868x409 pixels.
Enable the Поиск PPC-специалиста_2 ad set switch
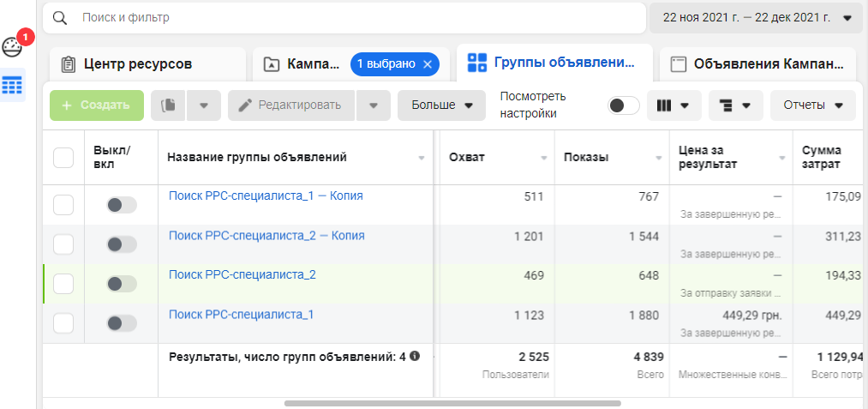coord(121,284)
